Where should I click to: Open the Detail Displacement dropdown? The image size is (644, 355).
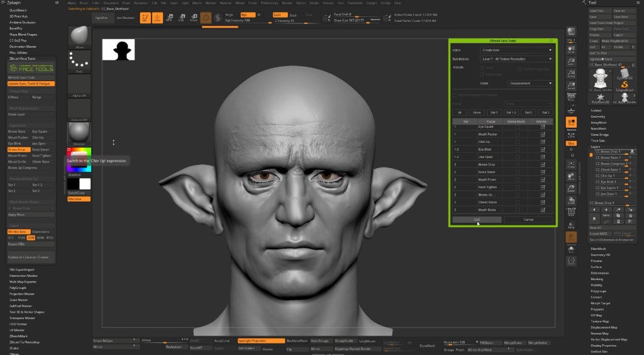530,84
